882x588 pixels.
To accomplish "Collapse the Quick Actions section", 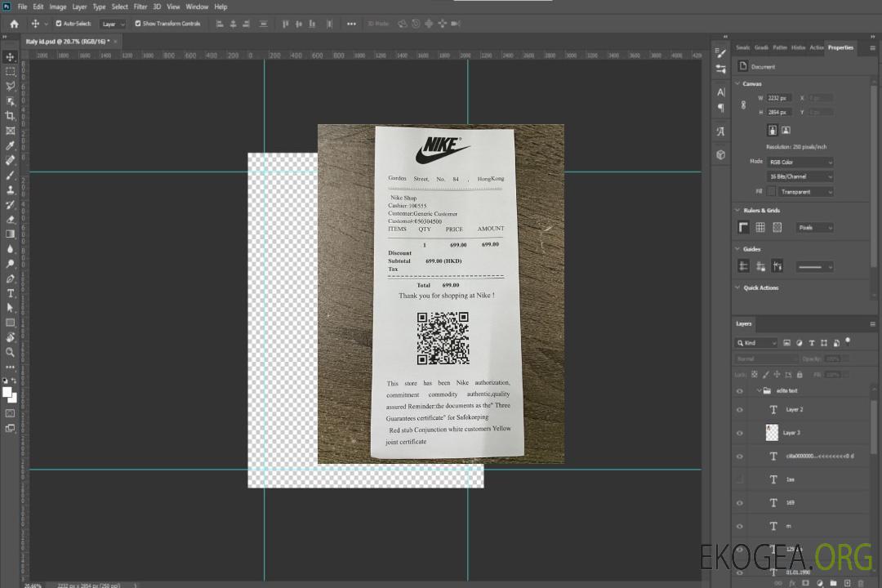I will pos(737,287).
